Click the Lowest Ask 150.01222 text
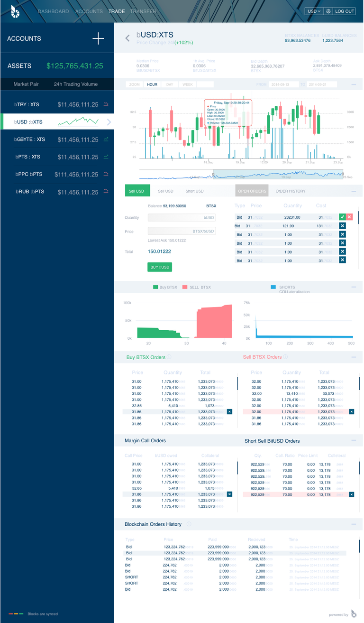This screenshot has height=623, width=364. click(167, 241)
